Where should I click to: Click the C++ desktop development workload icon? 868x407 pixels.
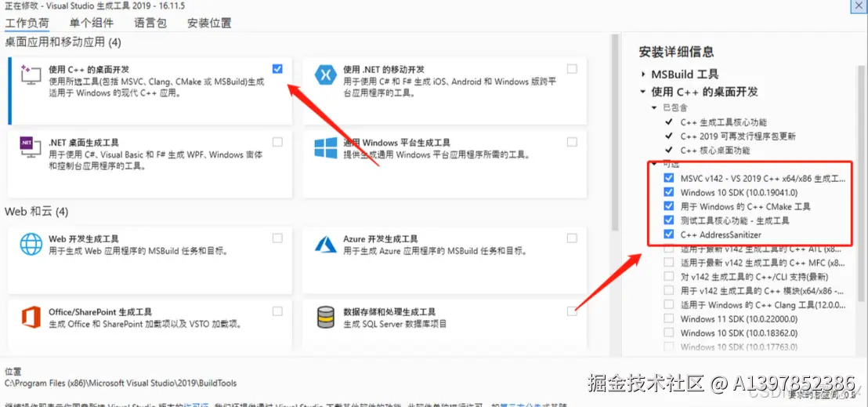coord(31,74)
